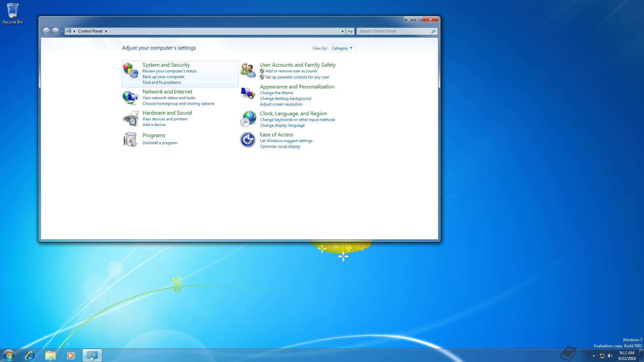The image size is (644, 362).
Task: Click Add a device link
Action: coord(154,125)
